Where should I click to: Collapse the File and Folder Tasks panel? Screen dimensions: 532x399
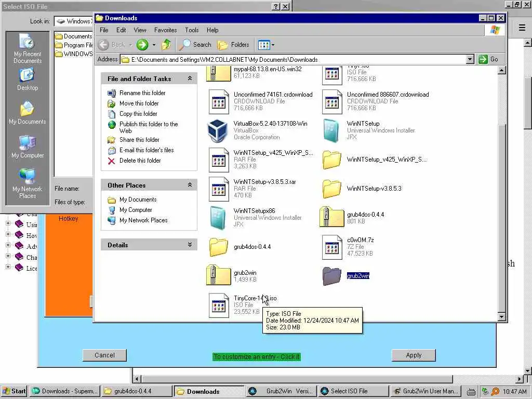(x=190, y=78)
